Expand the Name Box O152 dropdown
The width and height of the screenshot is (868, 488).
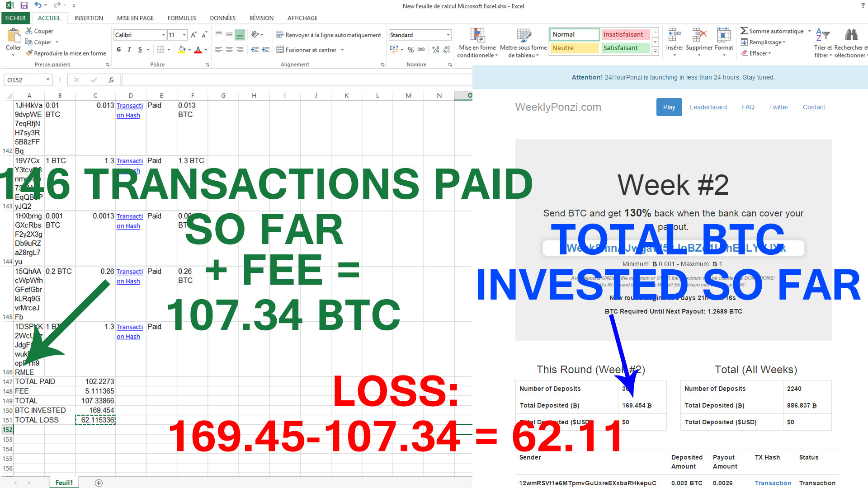point(47,80)
